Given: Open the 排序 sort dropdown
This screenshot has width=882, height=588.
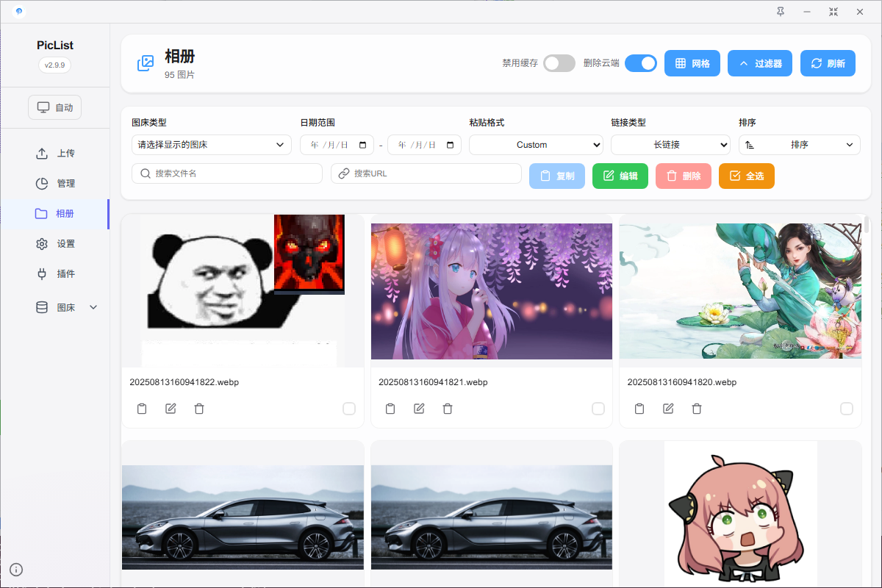Looking at the screenshot, I should (x=800, y=145).
